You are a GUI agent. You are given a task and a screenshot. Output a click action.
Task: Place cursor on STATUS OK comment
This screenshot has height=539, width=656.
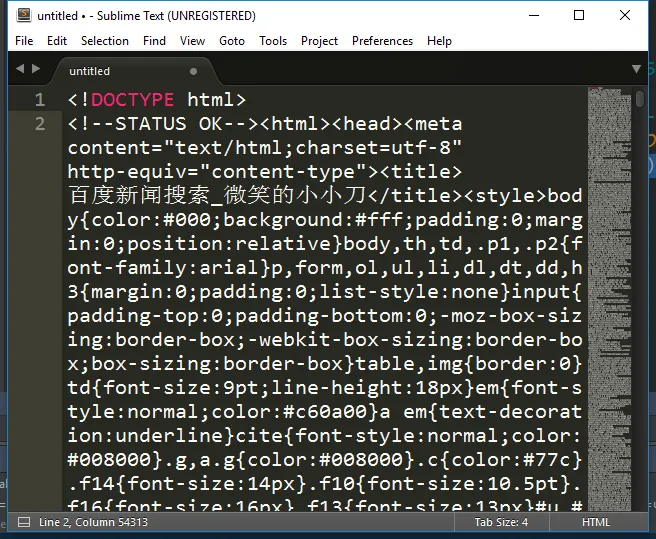(x=163, y=124)
